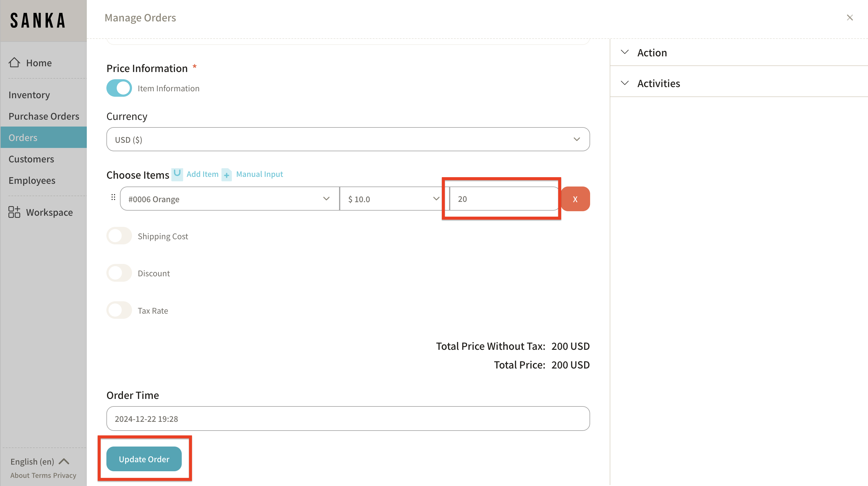Viewport: 868px width, 486px height.
Task: Click the Home house icon
Action: coord(14,63)
